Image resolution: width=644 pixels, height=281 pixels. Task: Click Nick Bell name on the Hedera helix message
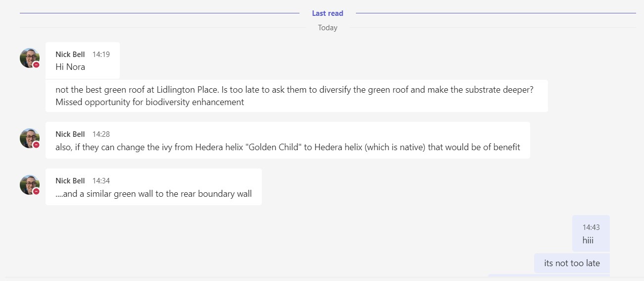tap(70, 134)
